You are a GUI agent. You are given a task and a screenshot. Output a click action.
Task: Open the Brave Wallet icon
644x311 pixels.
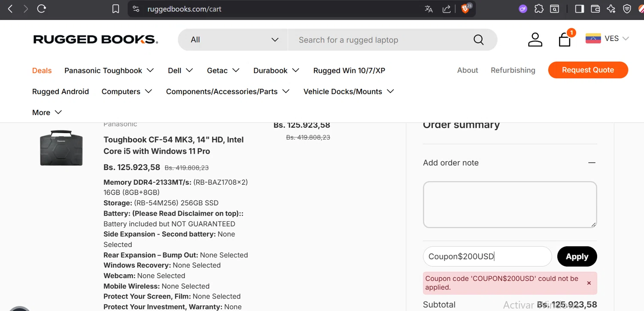pyautogui.click(x=595, y=9)
